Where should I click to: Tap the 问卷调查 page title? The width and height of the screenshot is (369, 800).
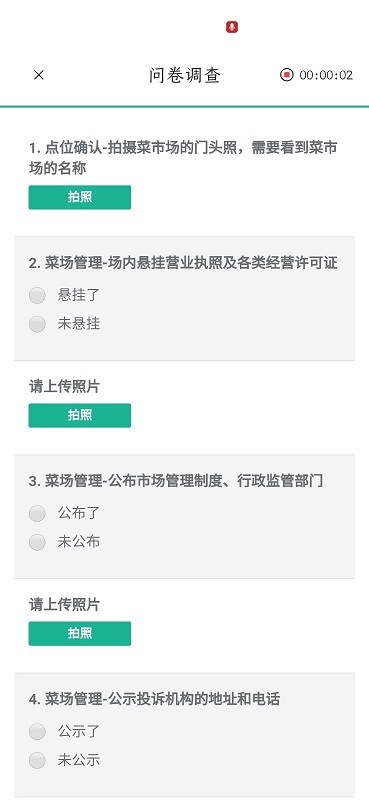[185, 76]
